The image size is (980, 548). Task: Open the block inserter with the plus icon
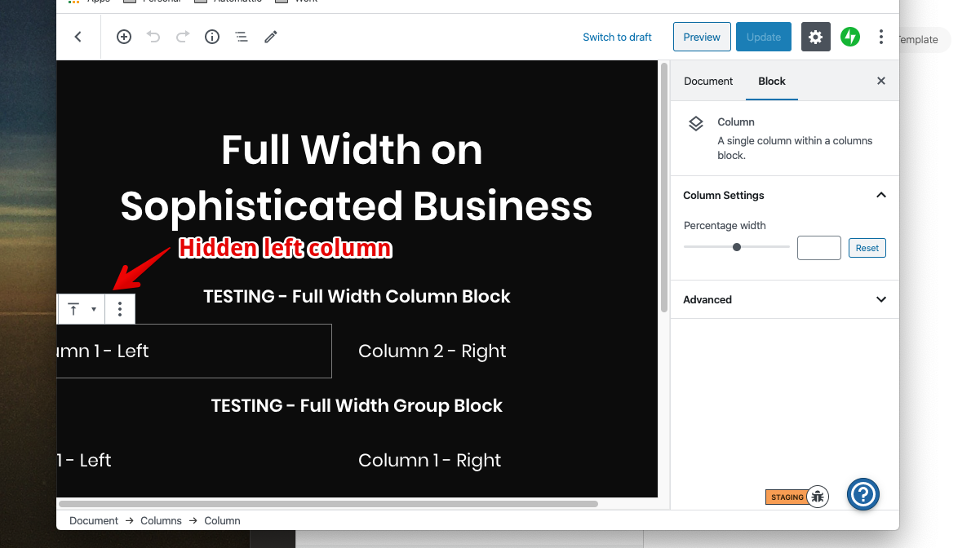point(123,37)
